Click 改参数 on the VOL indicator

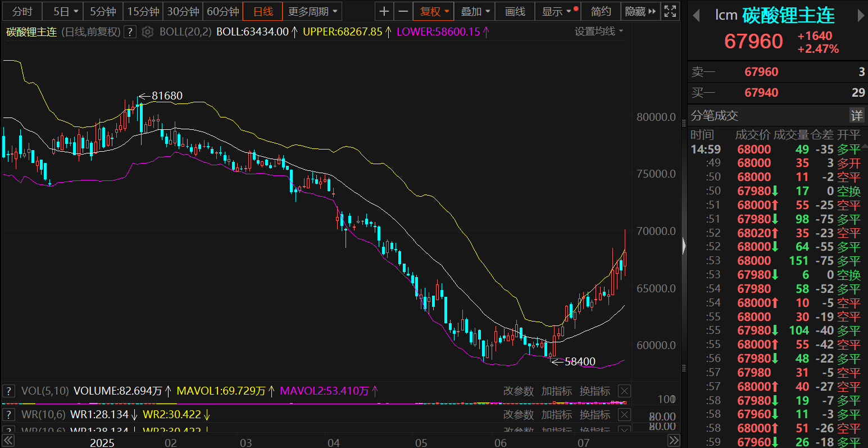(x=518, y=391)
